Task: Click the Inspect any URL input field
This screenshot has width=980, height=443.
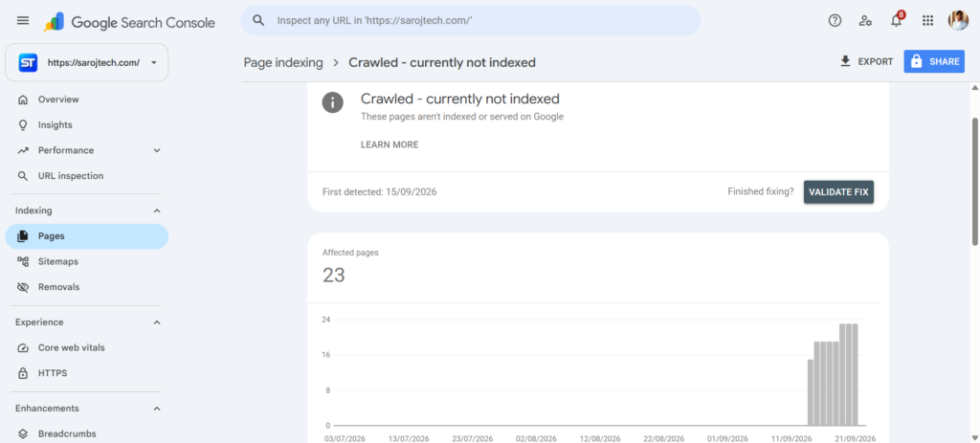Action: (x=471, y=21)
